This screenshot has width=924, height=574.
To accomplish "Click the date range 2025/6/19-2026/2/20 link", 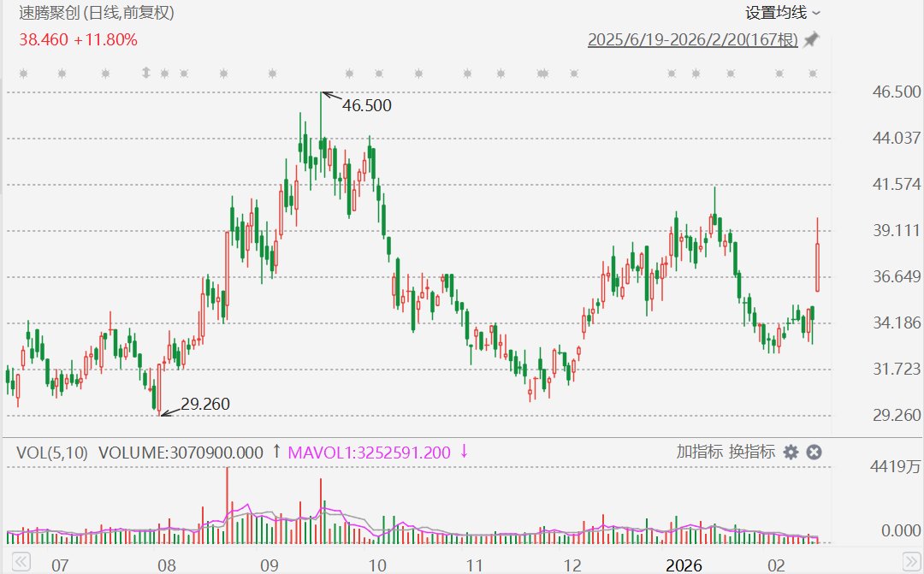I will click(x=692, y=39).
